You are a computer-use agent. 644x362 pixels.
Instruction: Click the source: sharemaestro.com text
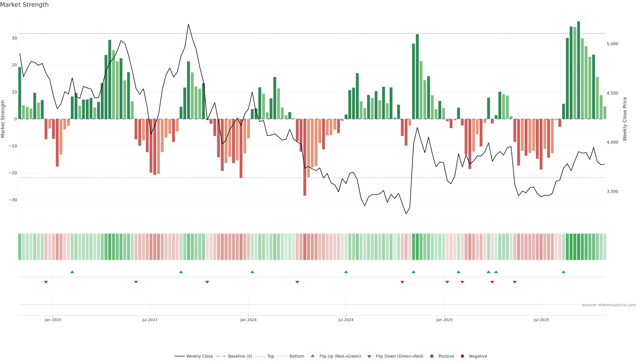[609, 305]
